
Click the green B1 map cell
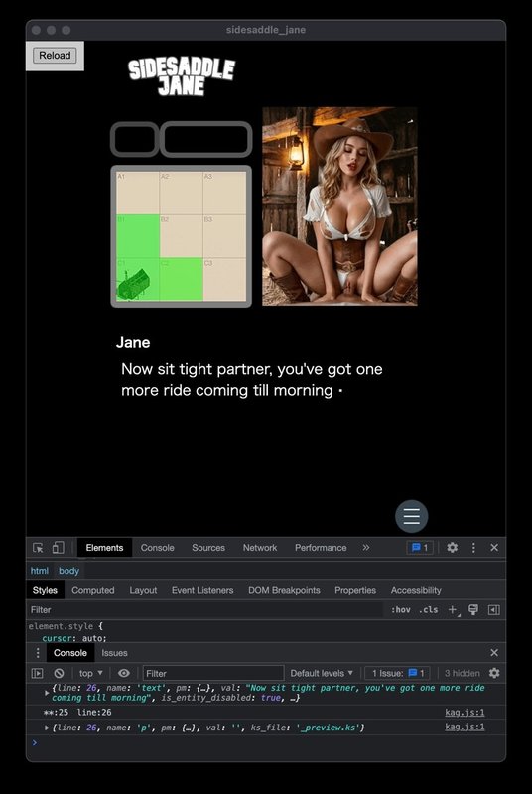point(138,236)
